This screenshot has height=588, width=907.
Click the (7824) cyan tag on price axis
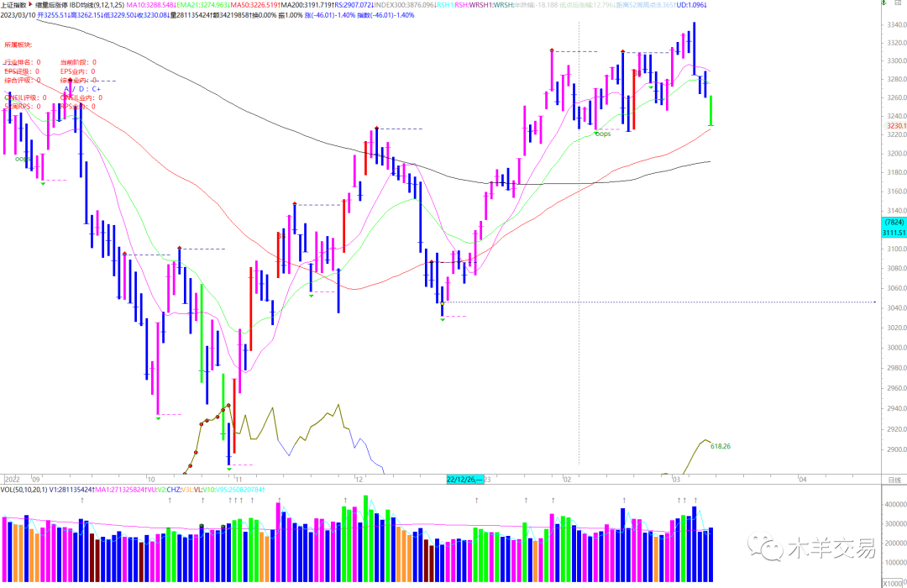pos(894,223)
